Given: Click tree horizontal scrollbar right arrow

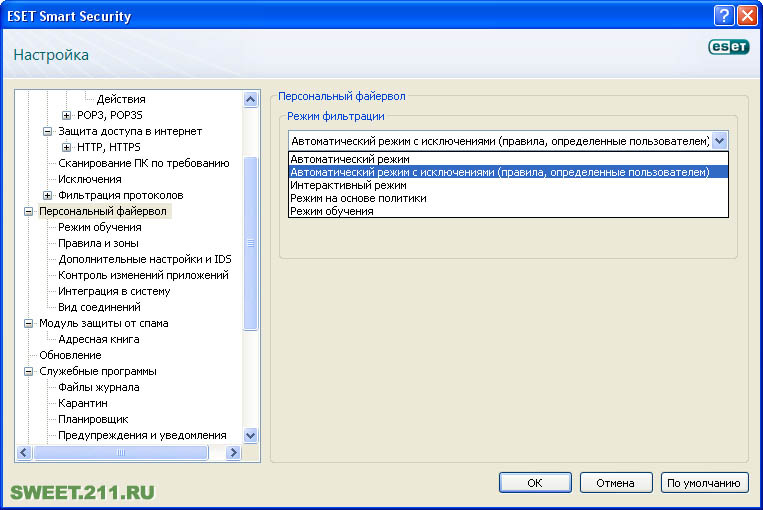Looking at the screenshot, I should click(x=234, y=453).
